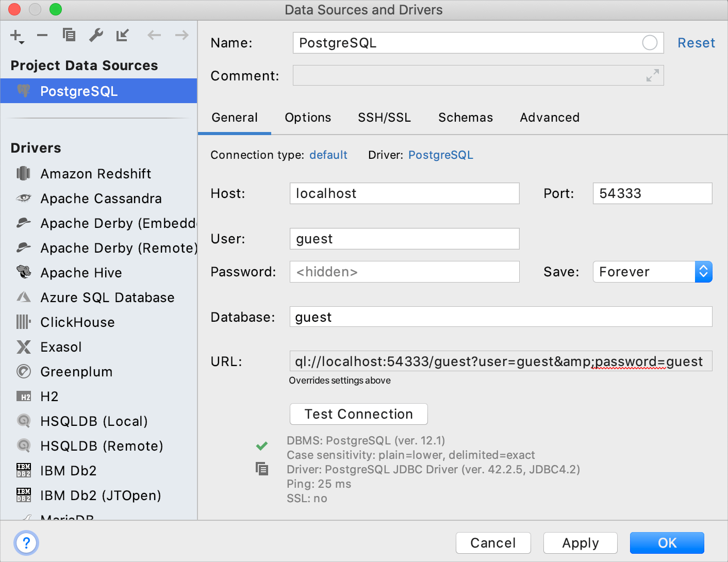Open the SSH/SSL tab
This screenshot has height=562, width=728.
point(384,118)
